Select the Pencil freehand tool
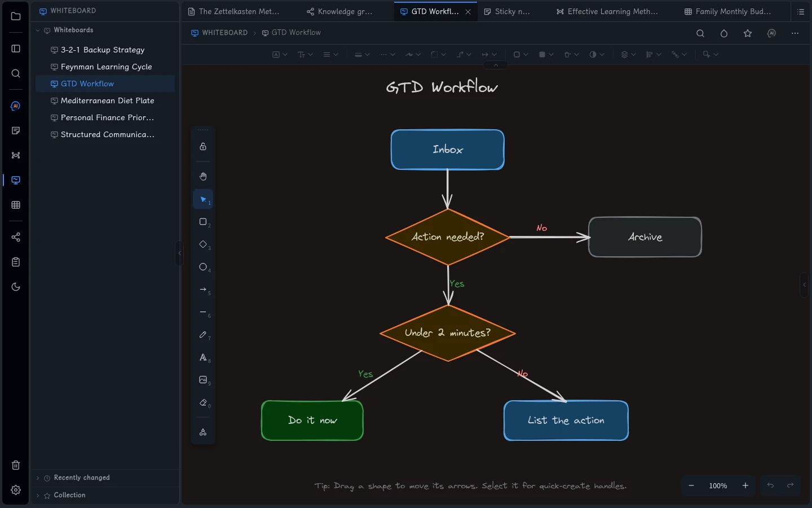The image size is (812, 508). [203, 335]
